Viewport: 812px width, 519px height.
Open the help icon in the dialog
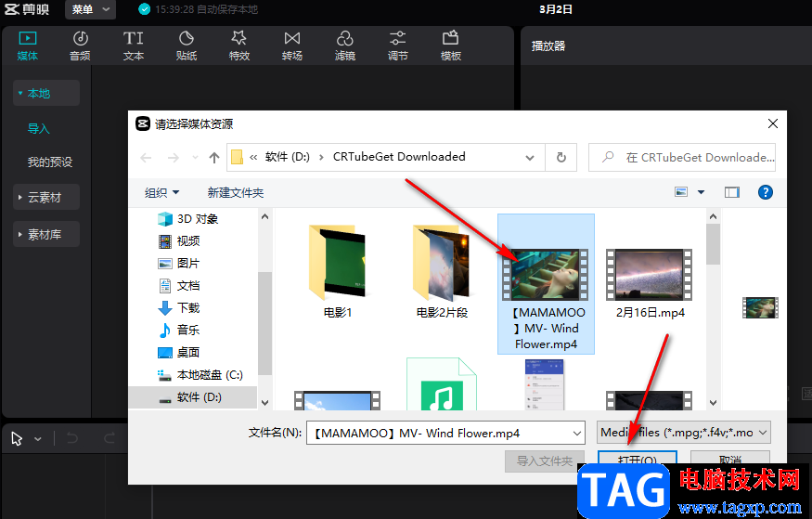(x=765, y=192)
